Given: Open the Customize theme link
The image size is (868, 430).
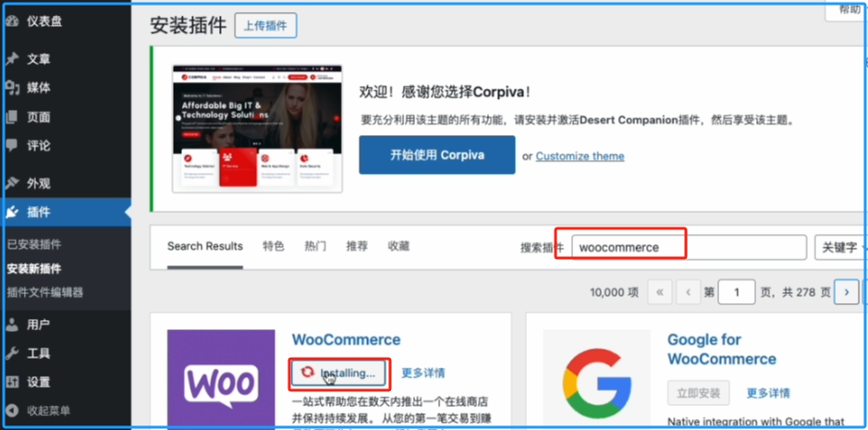Looking at the screenshot, I should pos(581,156).
